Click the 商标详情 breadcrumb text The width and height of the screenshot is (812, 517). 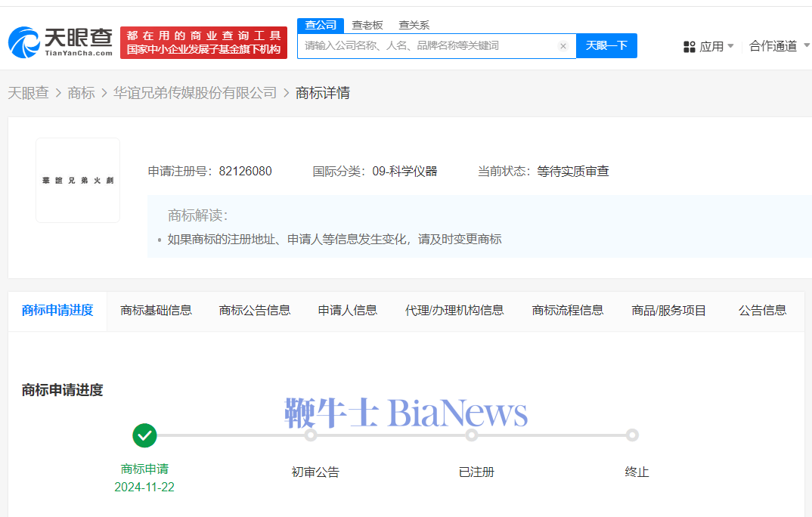tap(323, 93)
